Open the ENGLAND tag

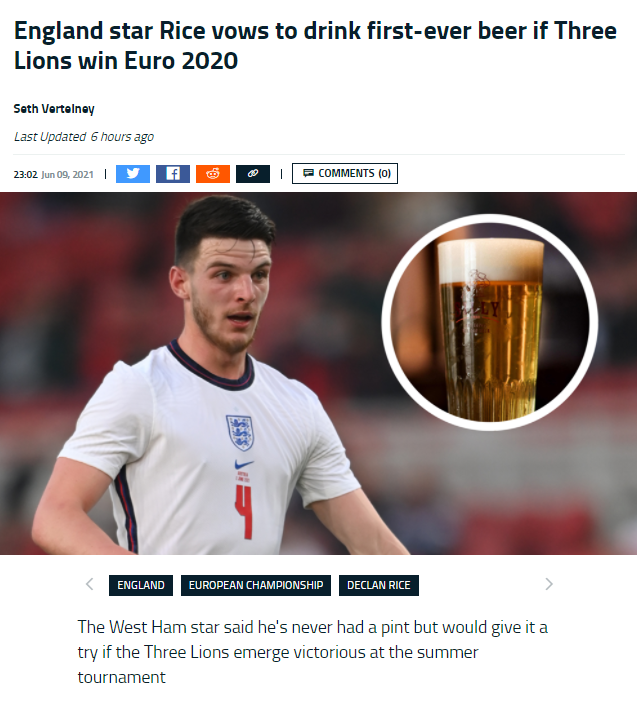click(141, 585)
